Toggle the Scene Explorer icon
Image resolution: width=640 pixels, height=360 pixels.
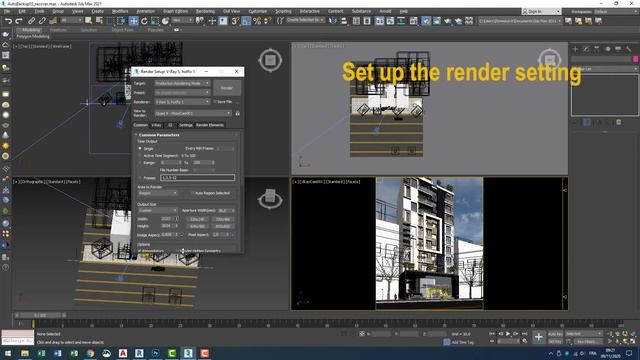click(x=356, y=21)
